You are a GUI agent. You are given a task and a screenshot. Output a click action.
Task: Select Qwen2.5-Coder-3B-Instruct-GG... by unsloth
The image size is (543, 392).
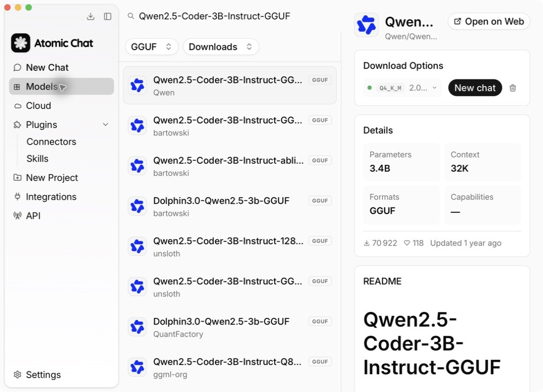230,287
